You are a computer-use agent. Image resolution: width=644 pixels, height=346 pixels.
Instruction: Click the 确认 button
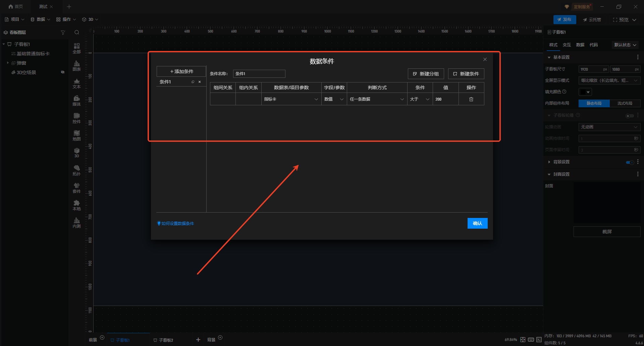[x=477, y=223]
